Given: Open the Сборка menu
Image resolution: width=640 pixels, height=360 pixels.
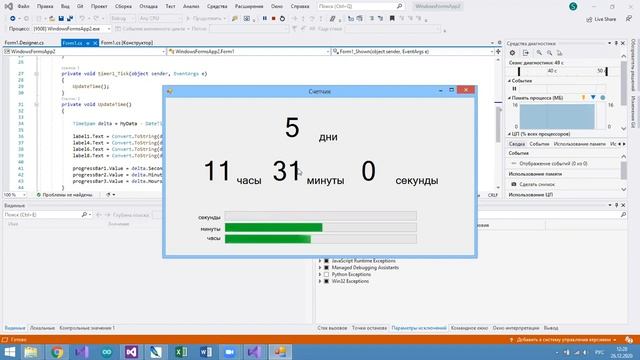Looking at the screenshot, I should click(x=123, y=7).
